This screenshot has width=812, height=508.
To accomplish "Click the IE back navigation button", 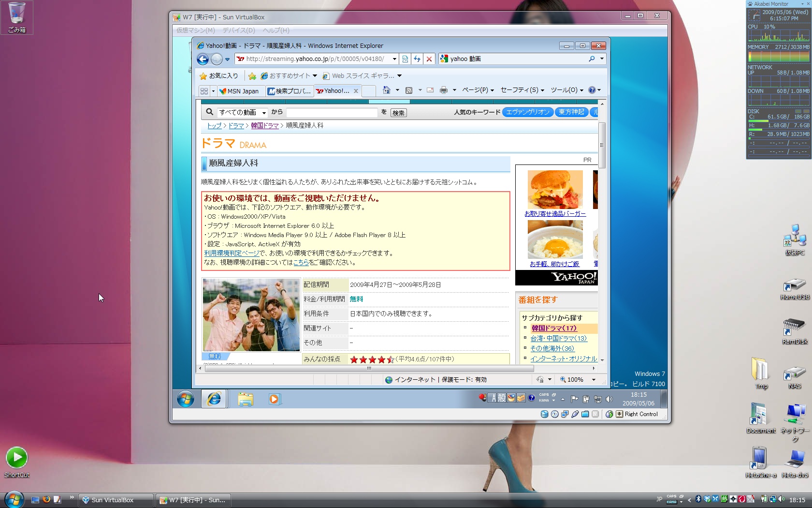I will pos(203,59).
